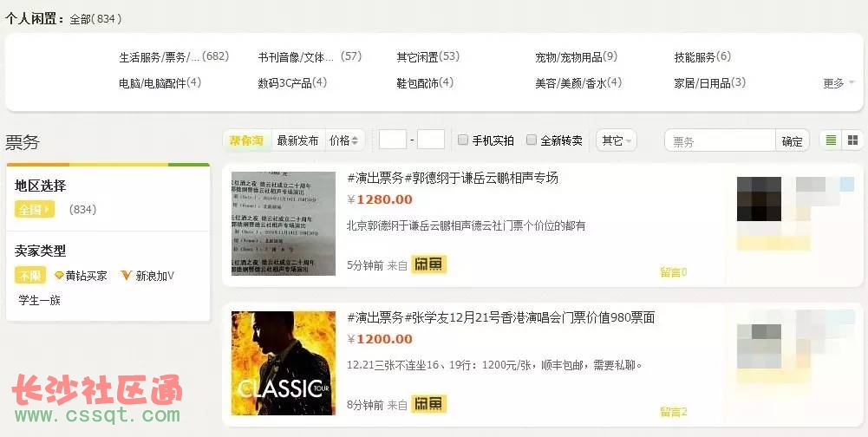Image resolution: width=868 pixels, height=437 pixels.
Task: Open blurred seller avatar of first listing
Action: [759, 199]
